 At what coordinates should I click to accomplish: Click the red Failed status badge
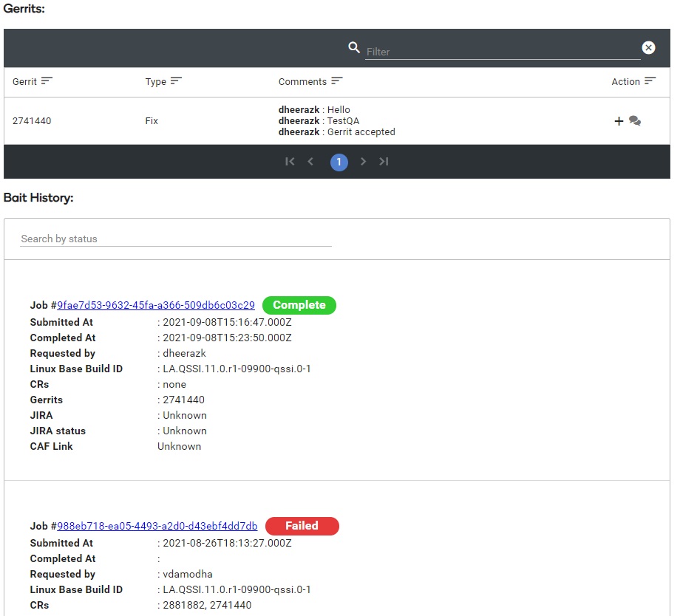pyautogui.click(x=302, y=526)
